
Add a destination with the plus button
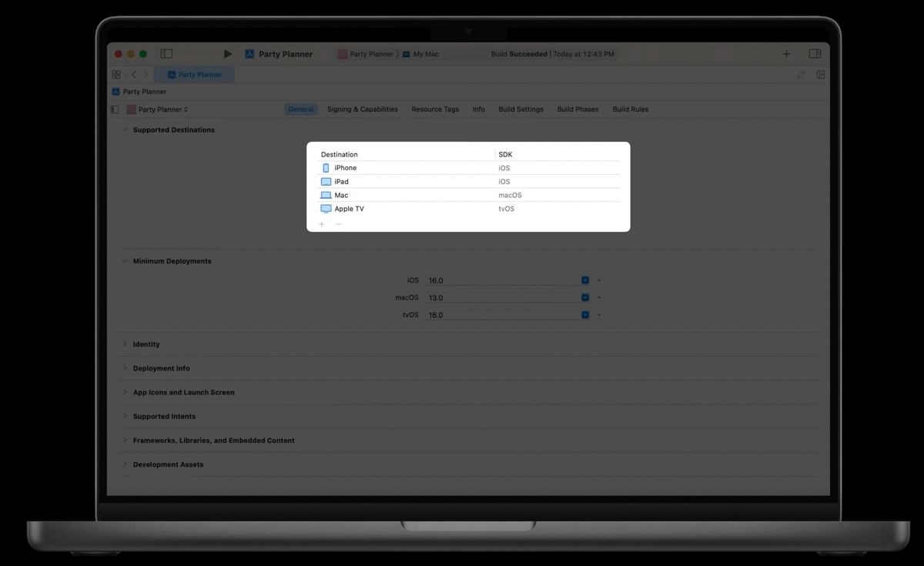pos(322,224)
